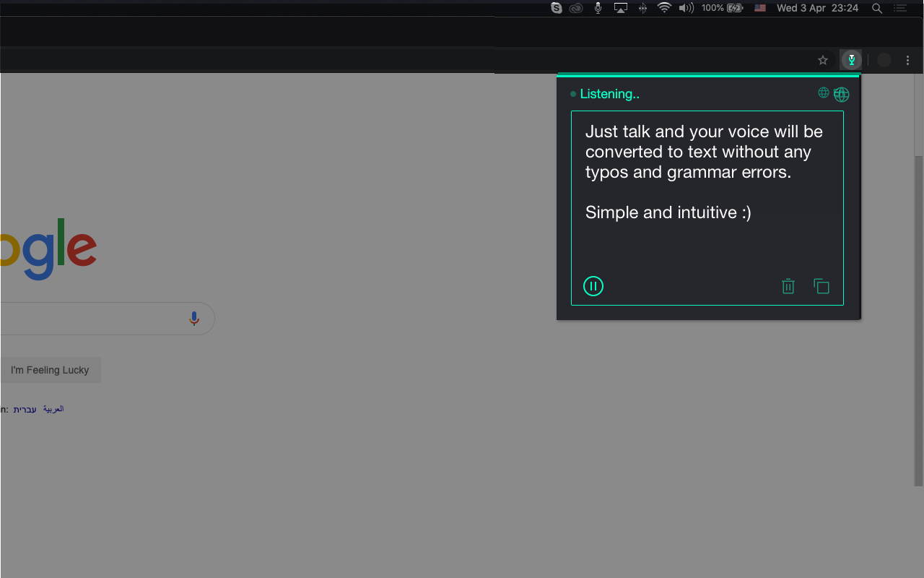Switch Google to Hebrew language link
Viewport: 924px width, 578px height.
point(25,410)
